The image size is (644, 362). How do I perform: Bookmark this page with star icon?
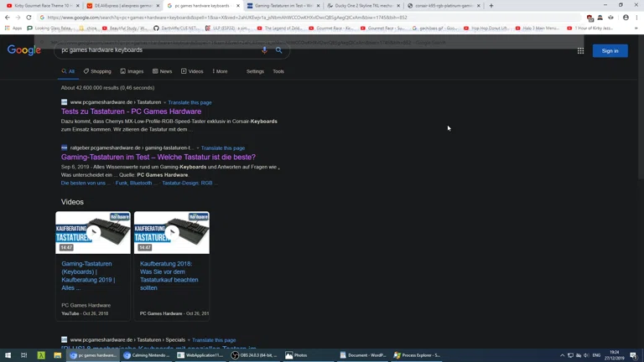(x=580, y=18)
